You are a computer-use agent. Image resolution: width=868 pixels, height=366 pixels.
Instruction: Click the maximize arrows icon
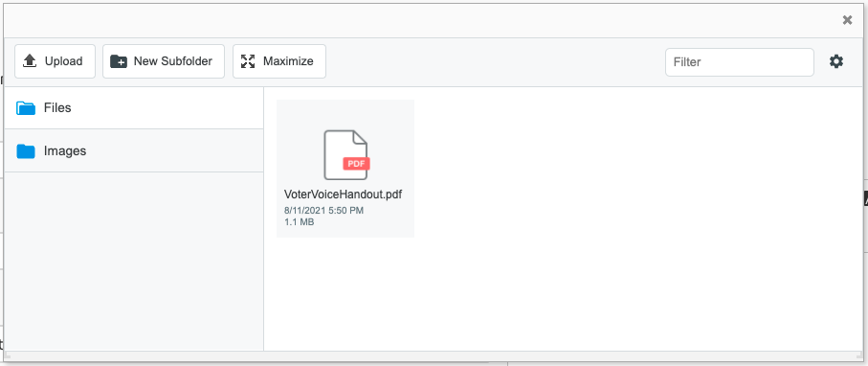pos(248,61)
